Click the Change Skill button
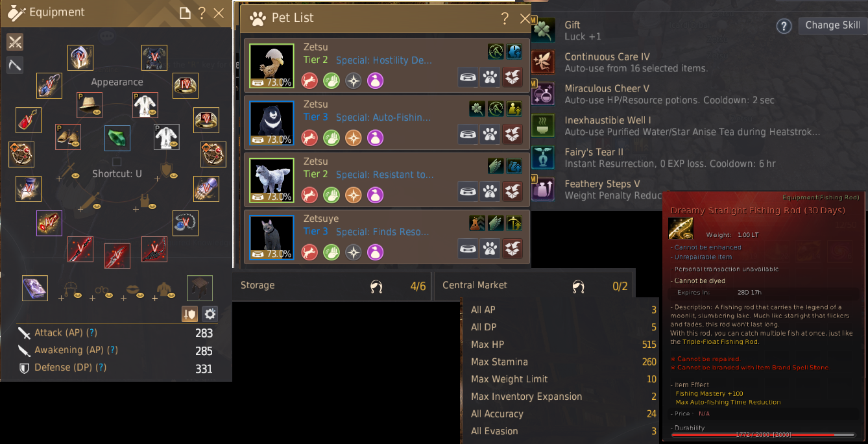 pyautogui.click(x=832, y=25)
